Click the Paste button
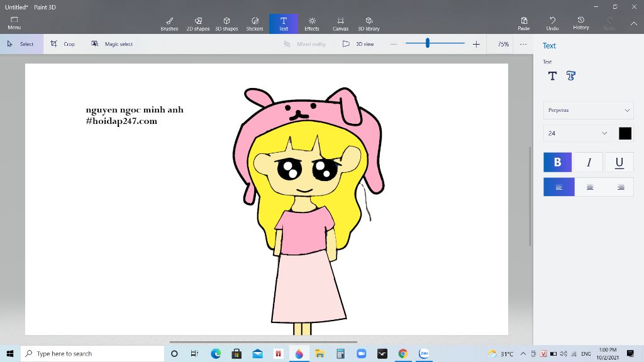This screenshot has height=362, width=644. pyautogui.click(x=524, y=23)
